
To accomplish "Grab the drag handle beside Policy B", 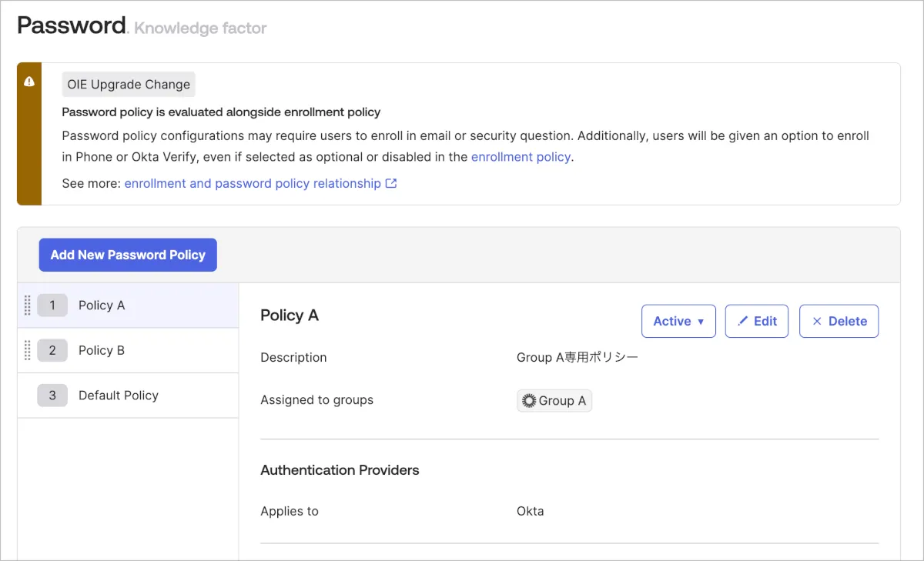I will click(x=28, y=350).
